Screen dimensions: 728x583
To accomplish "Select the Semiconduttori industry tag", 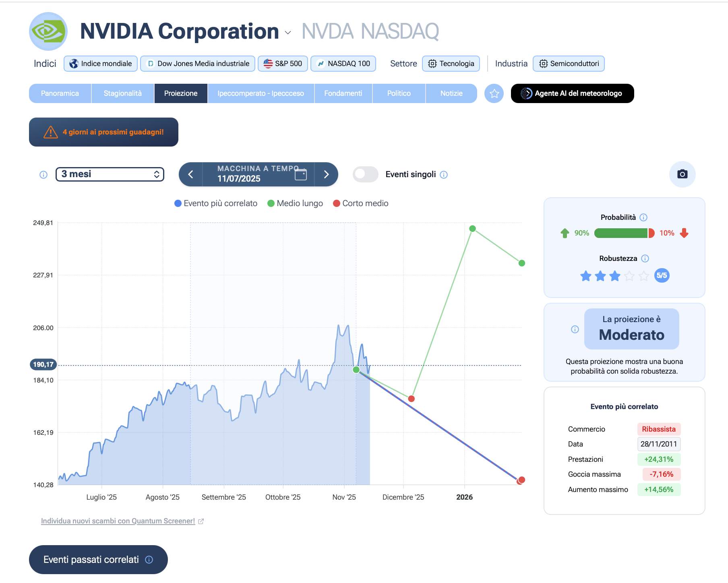I will point(569,64).
